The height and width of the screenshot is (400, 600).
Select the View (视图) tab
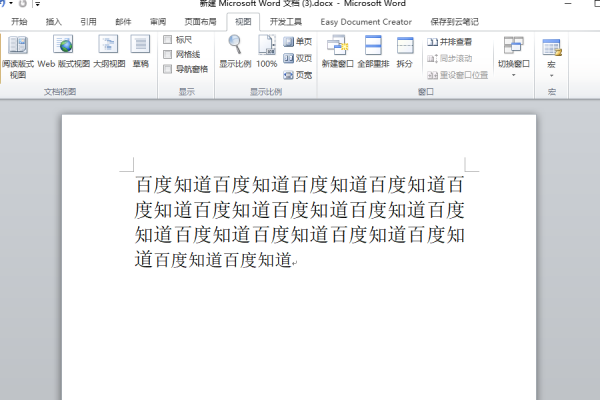(243, 22)
